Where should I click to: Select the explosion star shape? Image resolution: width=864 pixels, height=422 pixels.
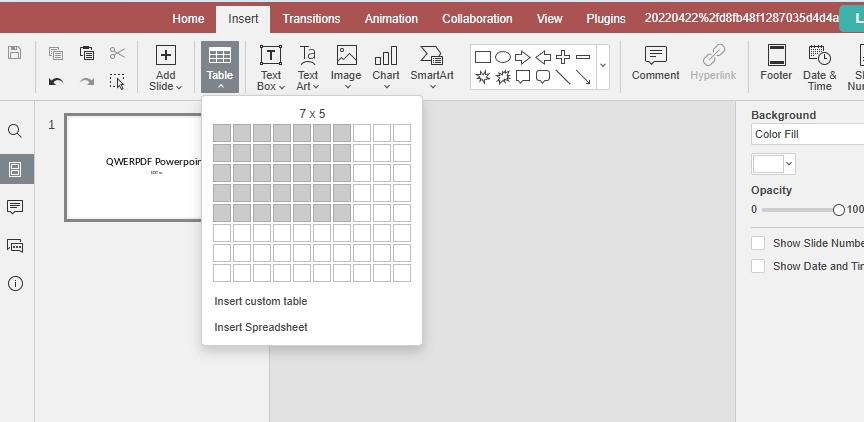[483, 77]
